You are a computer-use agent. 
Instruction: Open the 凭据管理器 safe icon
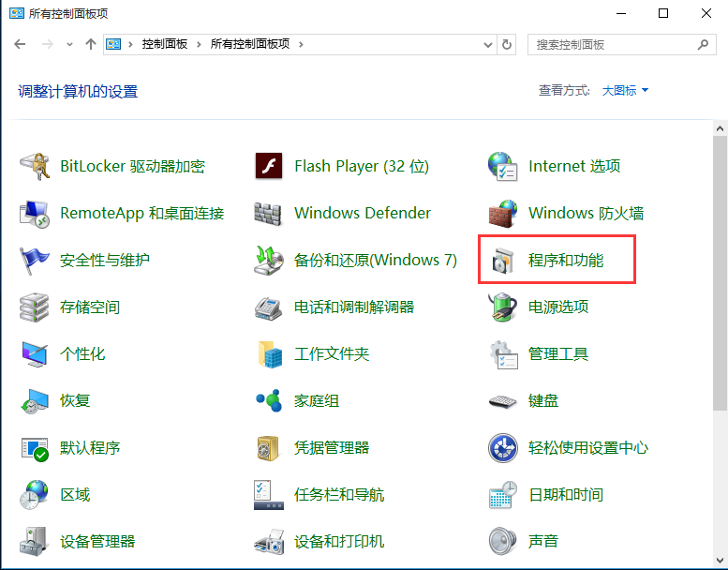(268, 448)
